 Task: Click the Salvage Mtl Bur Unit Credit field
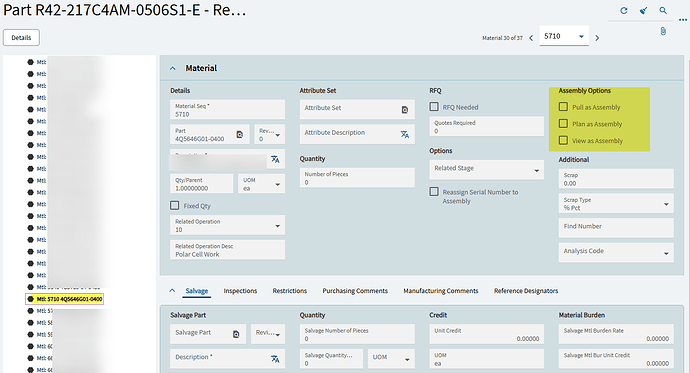(616, 359)
